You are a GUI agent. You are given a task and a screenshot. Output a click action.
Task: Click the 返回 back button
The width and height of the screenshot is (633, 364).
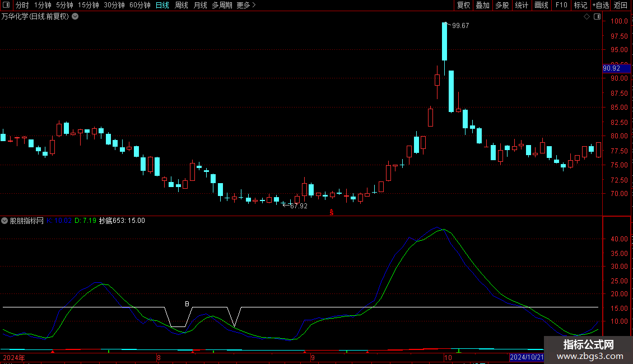621,5
